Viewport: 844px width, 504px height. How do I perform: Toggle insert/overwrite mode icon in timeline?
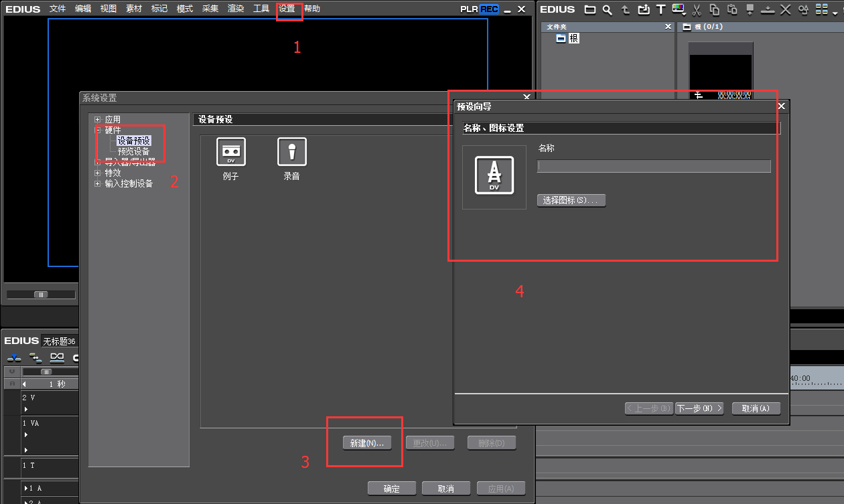(14, 358)
